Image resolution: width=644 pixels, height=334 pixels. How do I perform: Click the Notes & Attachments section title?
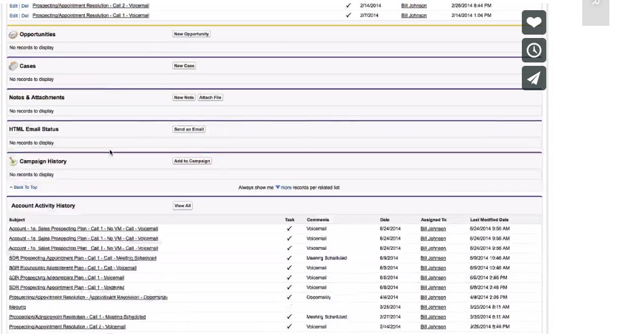[37, 97]
